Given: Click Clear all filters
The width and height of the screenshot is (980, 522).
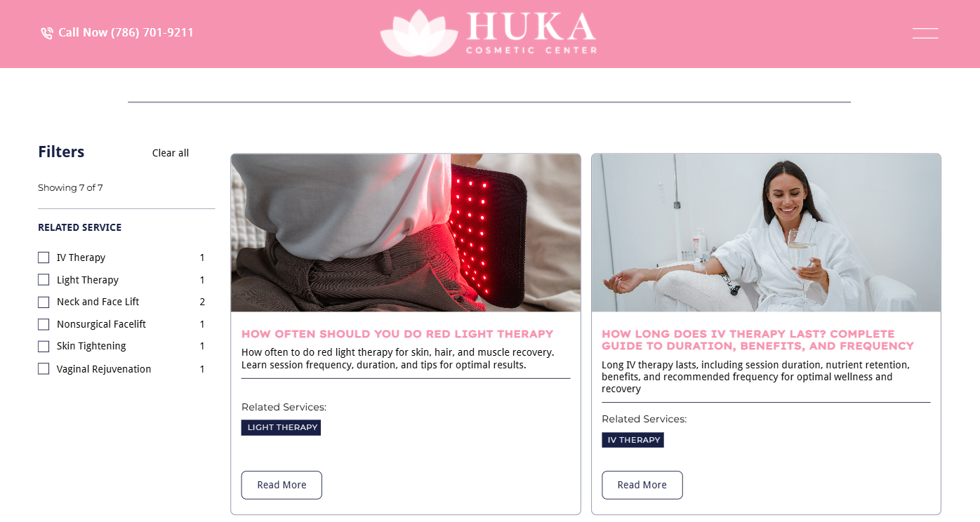Looking at the screenshot, I should (171, 153).
